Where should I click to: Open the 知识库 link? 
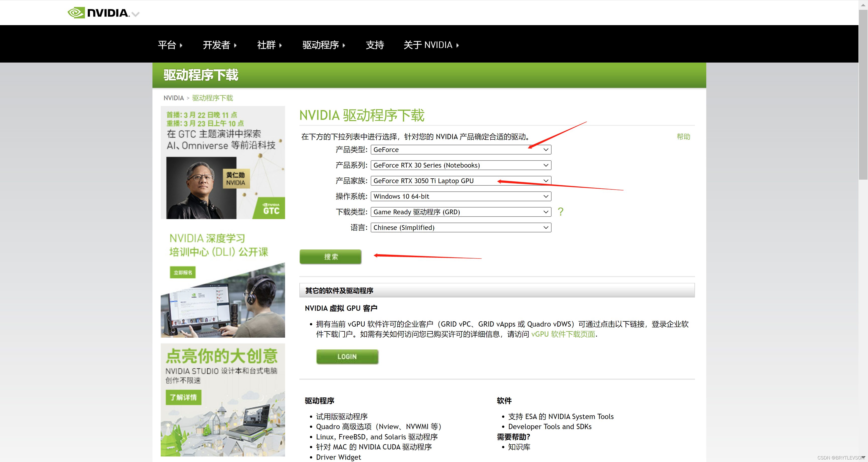519,447
